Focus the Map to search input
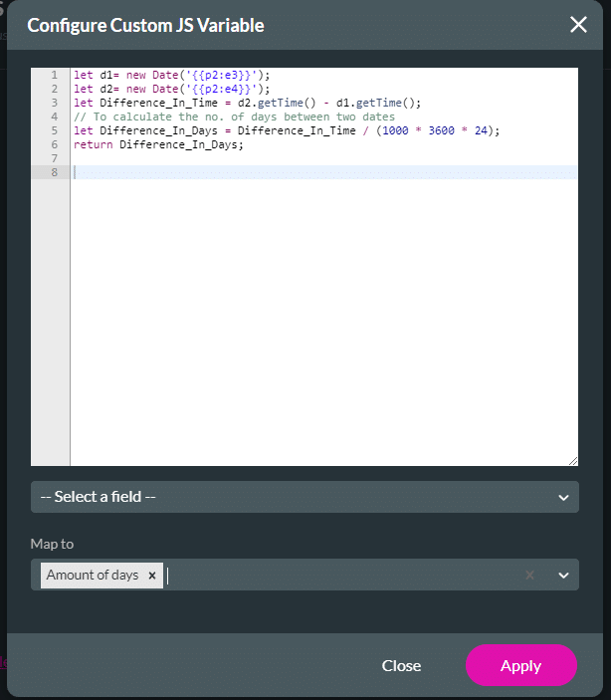The height and width of the screenshot is (700, 611). (x=338, y=576)
